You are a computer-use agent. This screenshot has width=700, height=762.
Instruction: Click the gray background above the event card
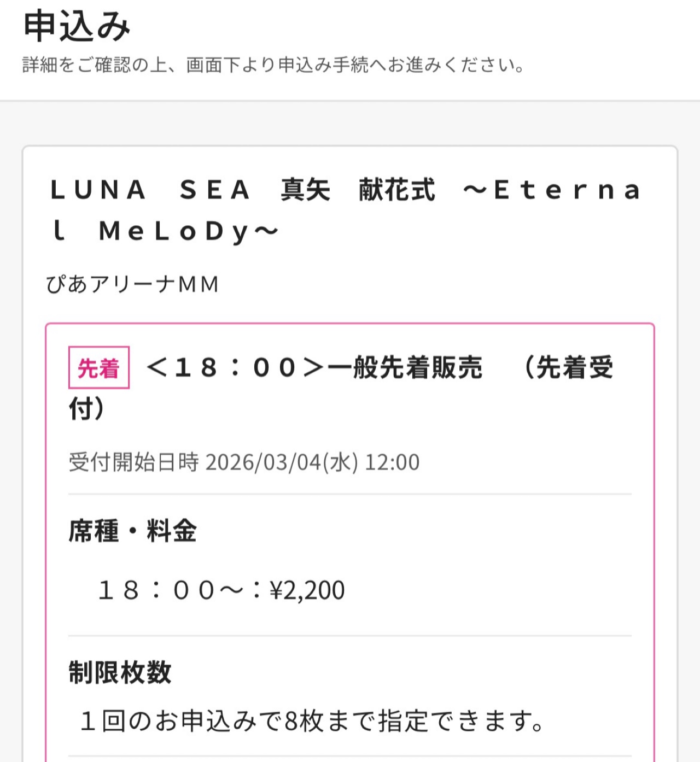350,124
